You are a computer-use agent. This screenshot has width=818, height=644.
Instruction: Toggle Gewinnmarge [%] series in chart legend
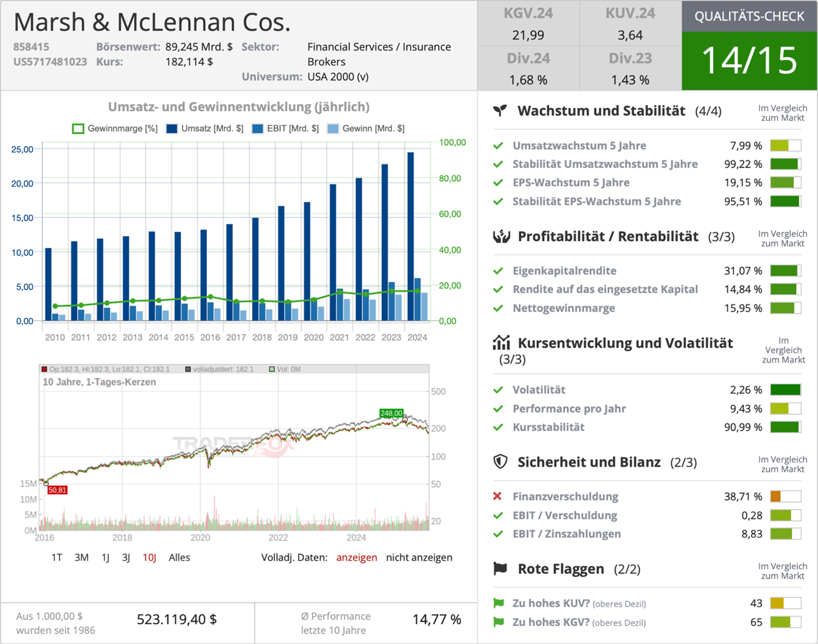[x=114, y=129]
